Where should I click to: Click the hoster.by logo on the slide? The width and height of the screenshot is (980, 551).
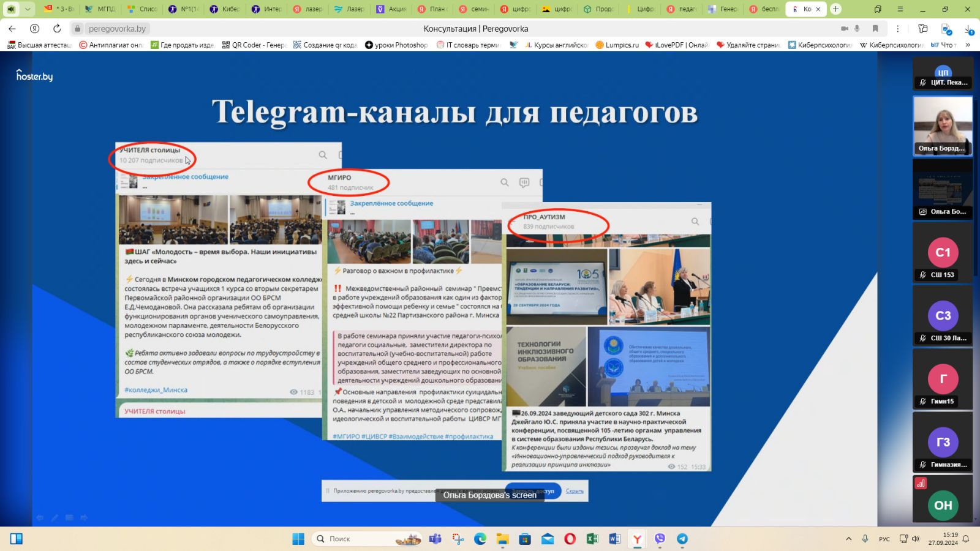[x=34, y=75]
